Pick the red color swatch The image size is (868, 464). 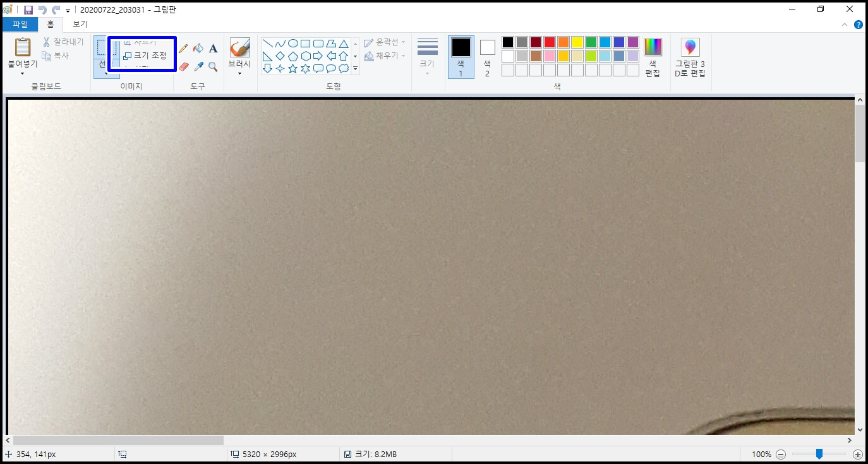(550, 42)
